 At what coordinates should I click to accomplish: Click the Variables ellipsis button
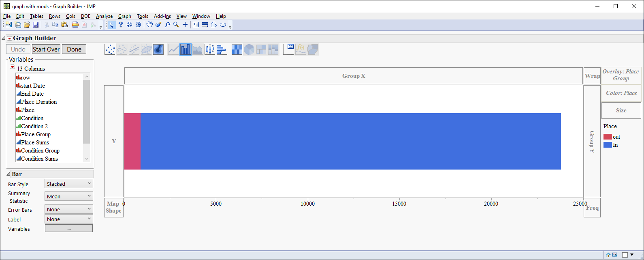pyautogui.click(x=69, y=229)
